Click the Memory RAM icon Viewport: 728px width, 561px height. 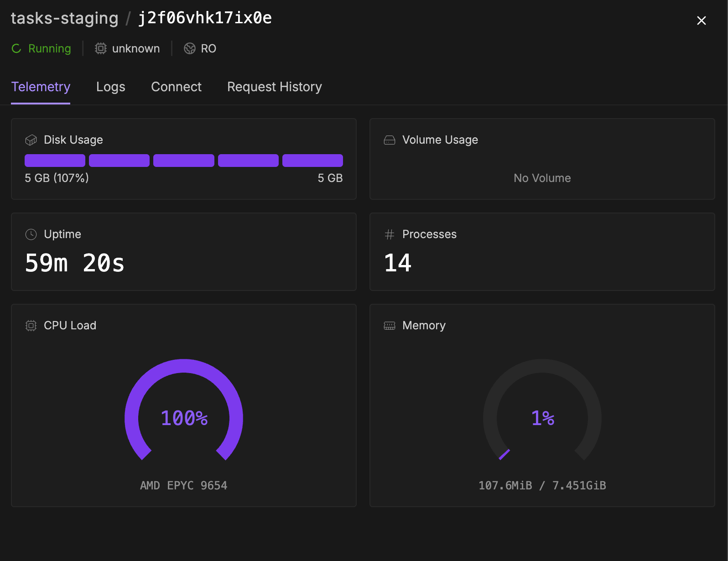pos(390,326)
